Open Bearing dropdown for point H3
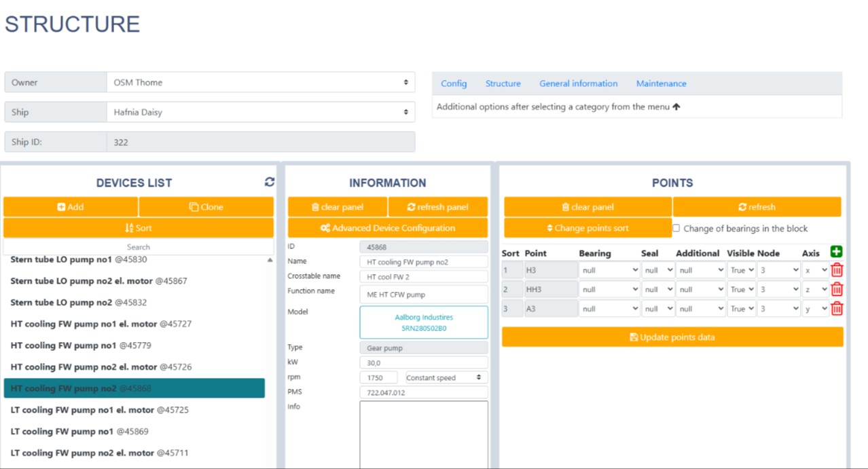This screenshot has width=868, height=469. click(x=609, y=270)
